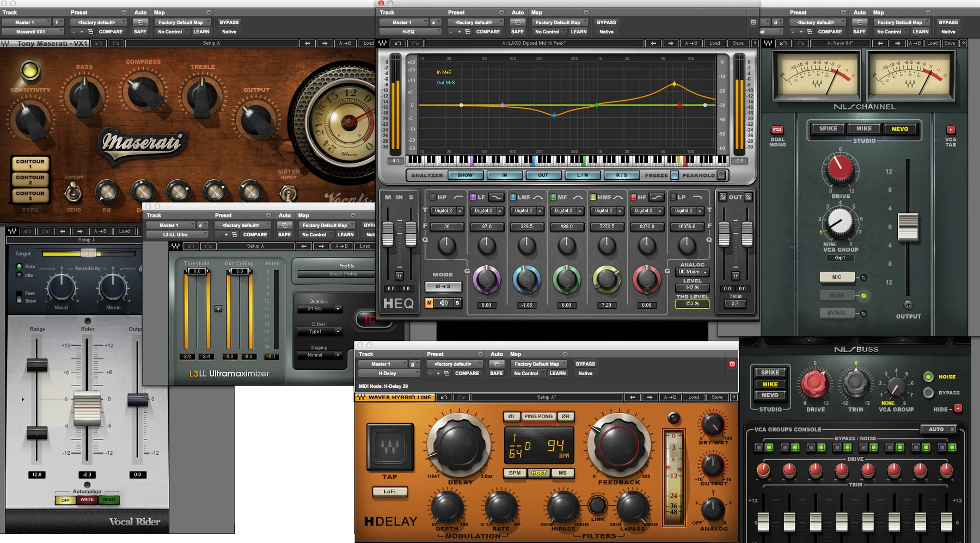Select the HMF bell filter shape icon

point(618,197)
